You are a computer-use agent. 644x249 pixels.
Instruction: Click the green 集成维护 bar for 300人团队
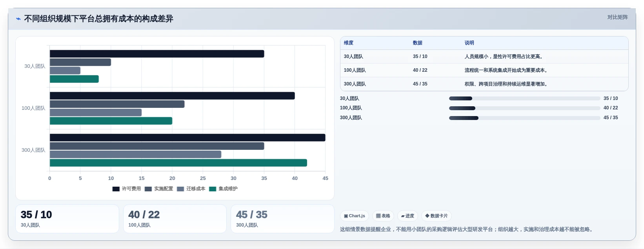click(178, 163)
